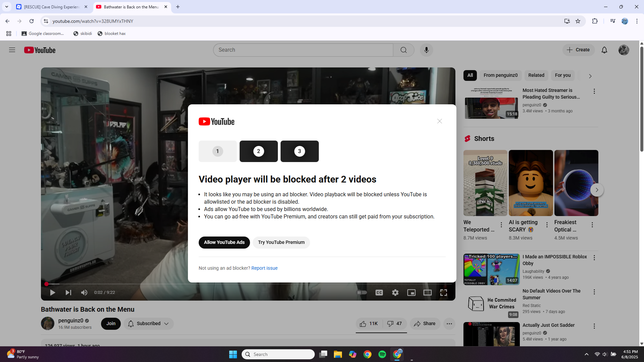The width and height of the screenshot is (644, 362).
Task: Mute the video volume
Action: coord(84,293)
